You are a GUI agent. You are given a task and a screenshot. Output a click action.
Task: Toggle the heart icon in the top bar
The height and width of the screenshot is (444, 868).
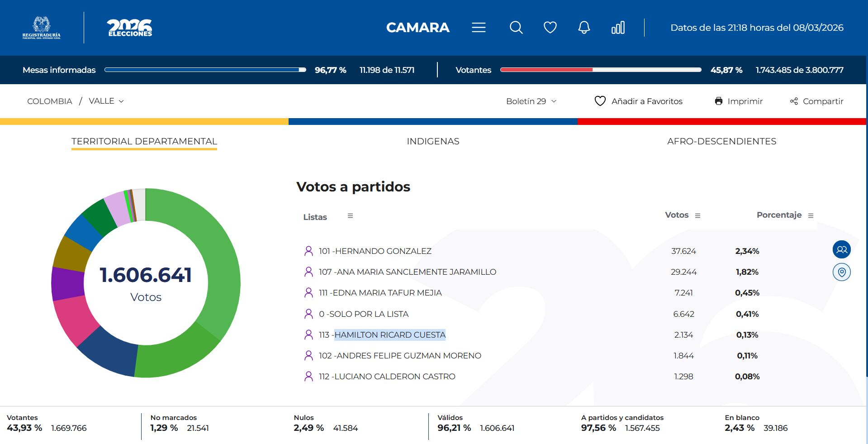pos(550,28)
